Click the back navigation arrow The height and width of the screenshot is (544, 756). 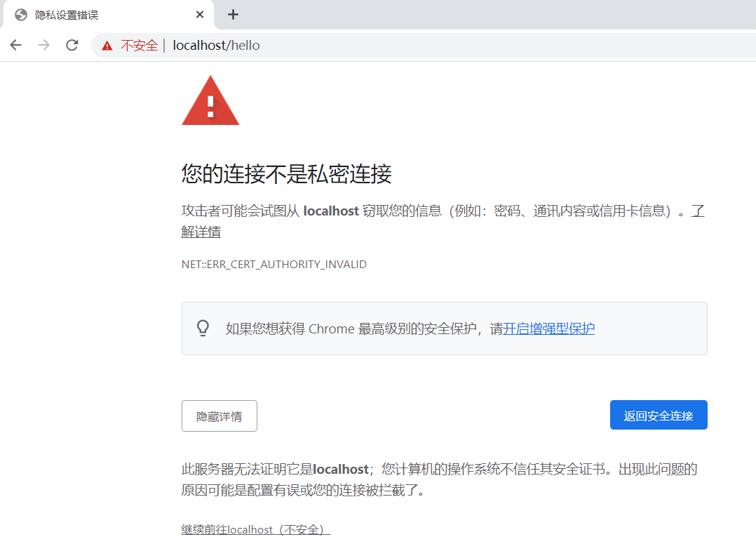pos(15,45)
